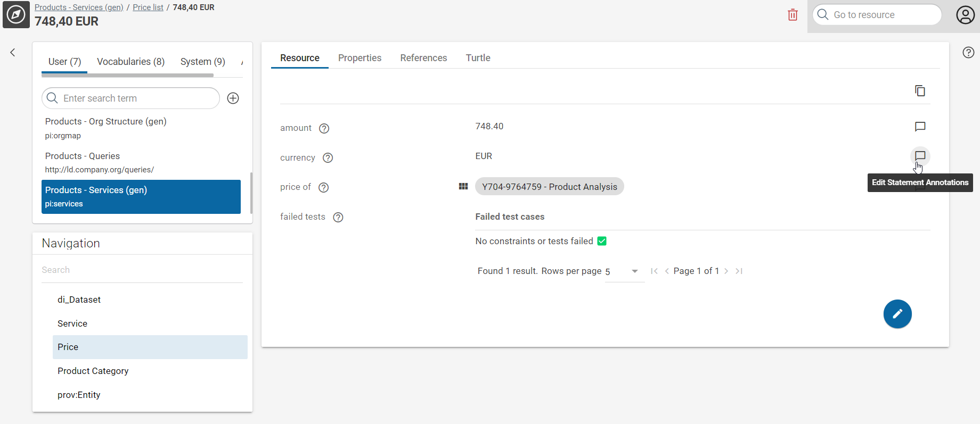The image size is (980, 424).
Task: Click the Price list breadcrumb link
Action: click(148, 7)
